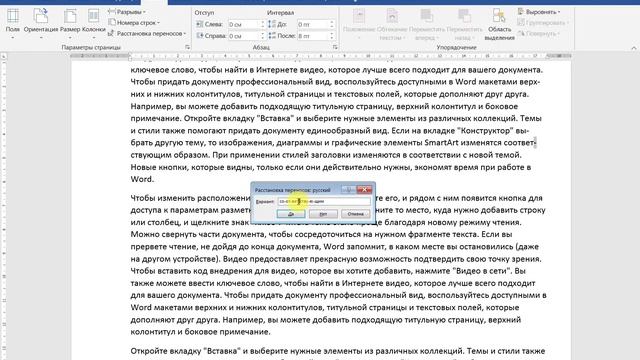Click the greyed Обтекание текстом button
This screenshot has height=360, width=640.
392,24
